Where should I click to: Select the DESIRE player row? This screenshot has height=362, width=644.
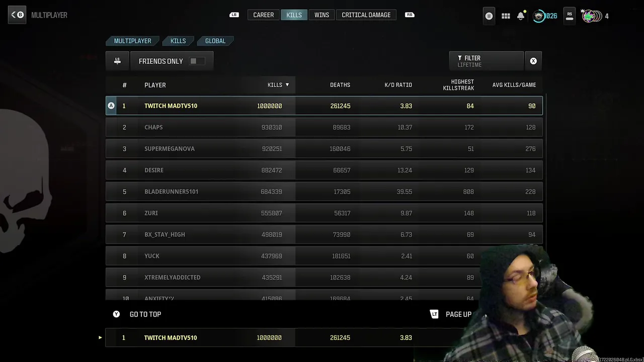click(x=324, y=170)
